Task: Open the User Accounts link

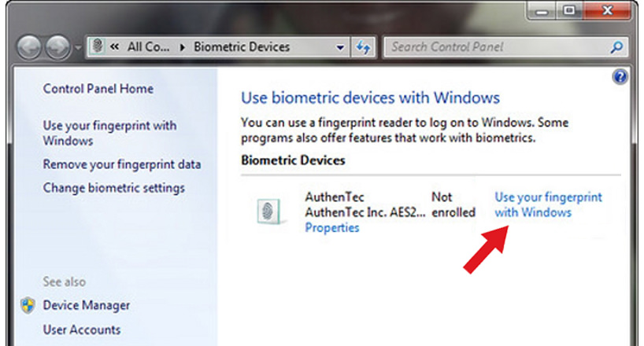Action: (x=82, y=329)
